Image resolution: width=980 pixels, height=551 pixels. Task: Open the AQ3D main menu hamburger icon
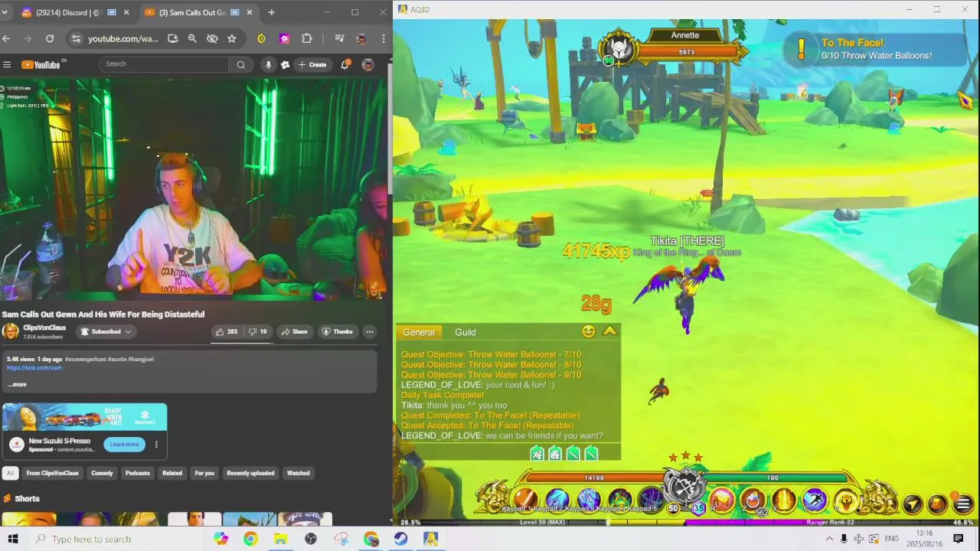click(x=963, y=504)
